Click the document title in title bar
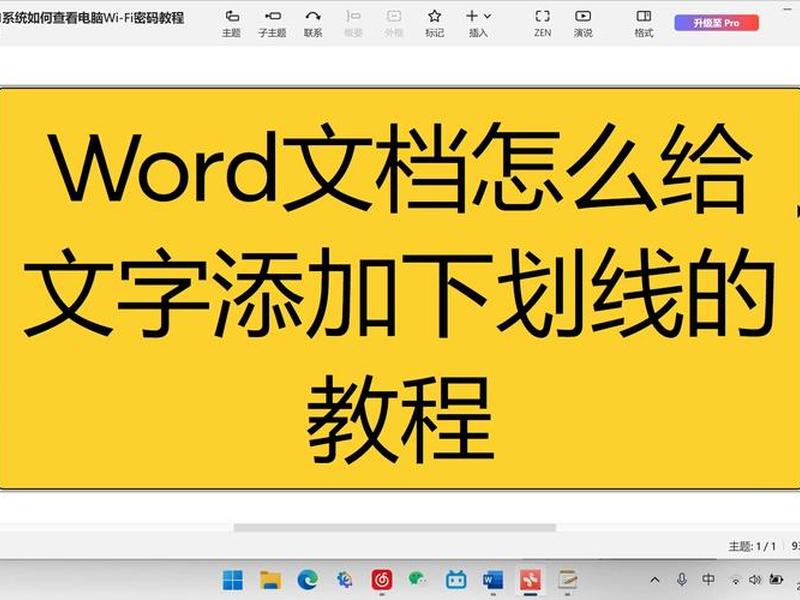This screenshot has height=600, width=800. point(92,18)
